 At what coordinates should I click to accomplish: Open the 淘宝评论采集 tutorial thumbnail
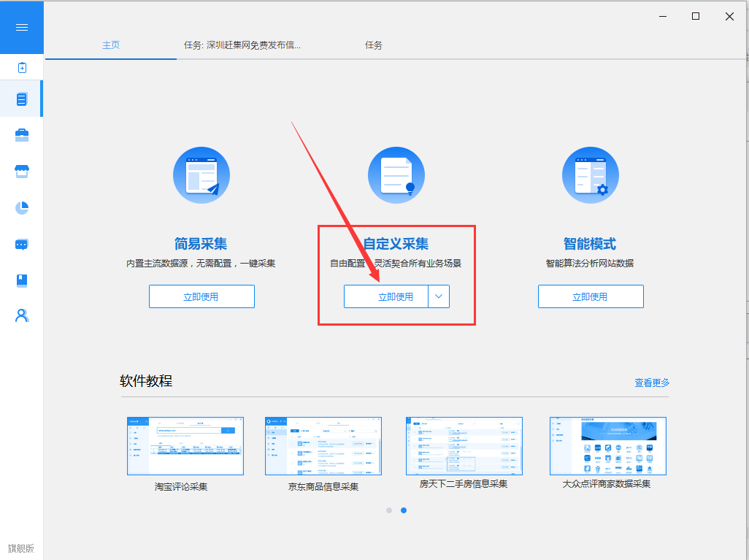(185, 446)
